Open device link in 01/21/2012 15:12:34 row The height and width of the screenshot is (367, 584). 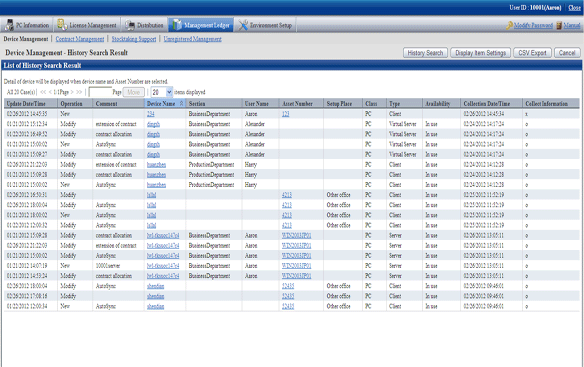click(x=153, y=124)
